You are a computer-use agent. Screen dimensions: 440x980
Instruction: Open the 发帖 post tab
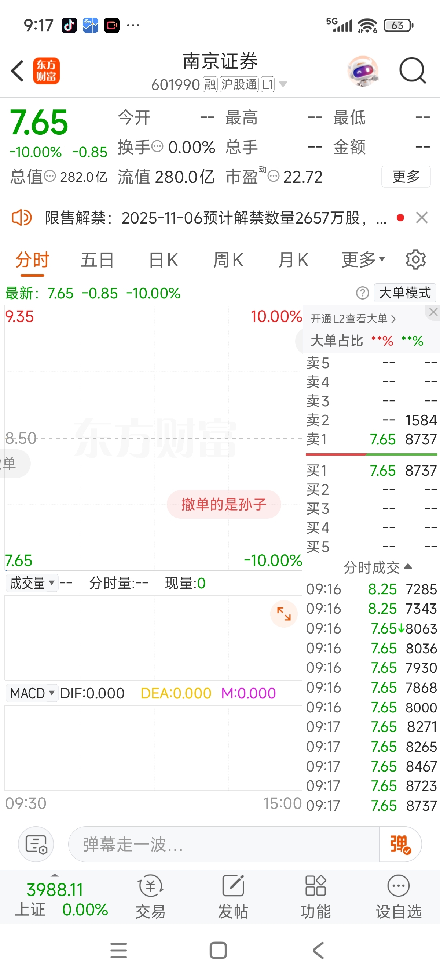(x=233, y=897)
